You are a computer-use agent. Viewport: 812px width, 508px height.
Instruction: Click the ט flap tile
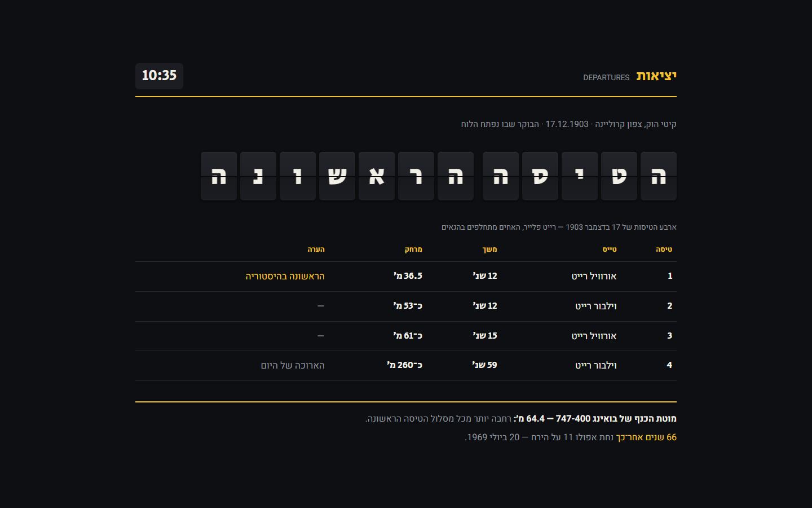(x=619, y=176)
